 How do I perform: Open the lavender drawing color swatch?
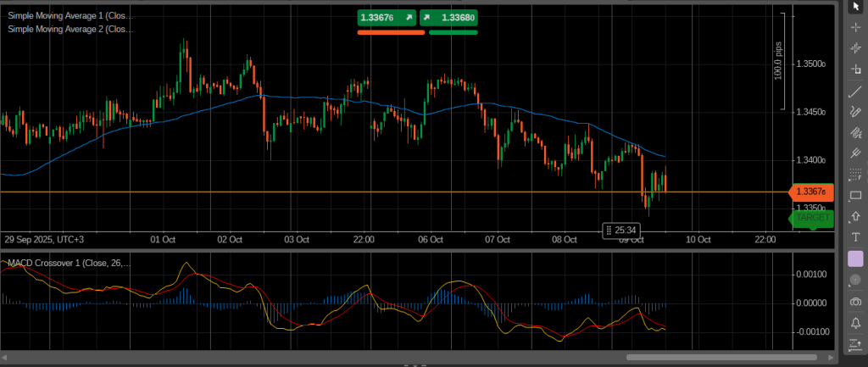coord(855,259)
